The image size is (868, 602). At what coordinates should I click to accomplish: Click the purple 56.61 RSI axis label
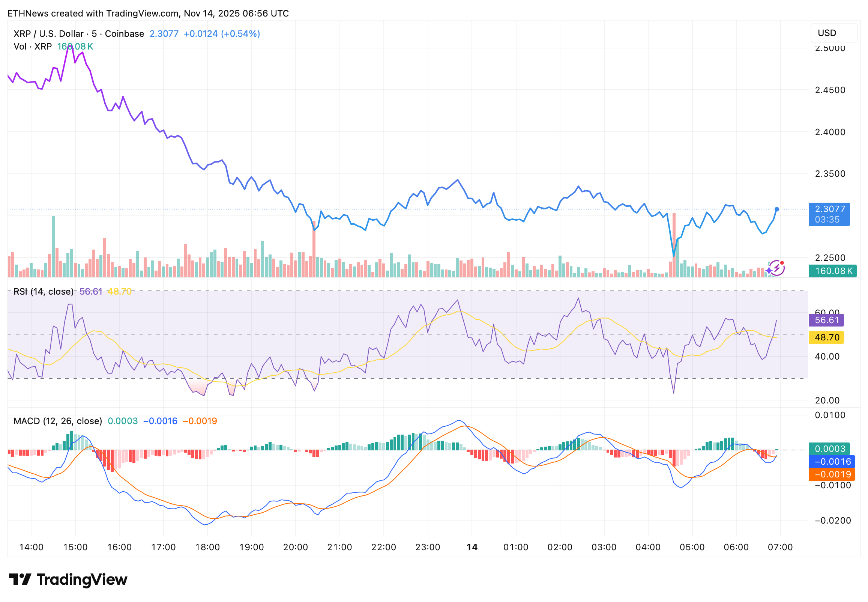click(x=826, y=320)
